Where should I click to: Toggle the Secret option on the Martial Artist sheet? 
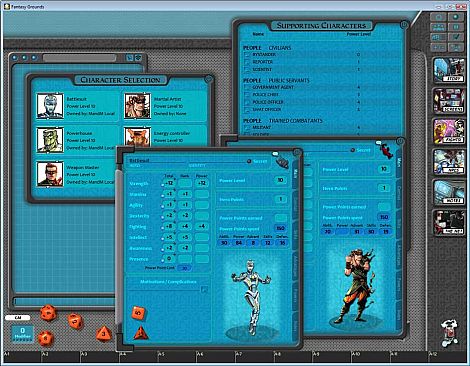[352, 150]
